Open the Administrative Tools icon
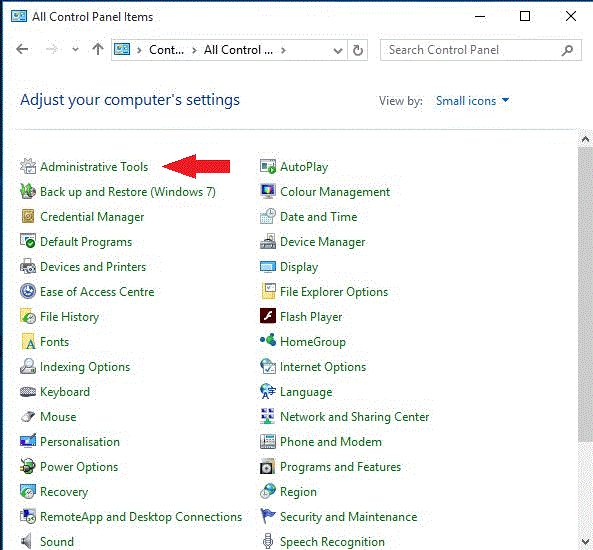The width and height of the screenshot is (593, 550). 28,166
